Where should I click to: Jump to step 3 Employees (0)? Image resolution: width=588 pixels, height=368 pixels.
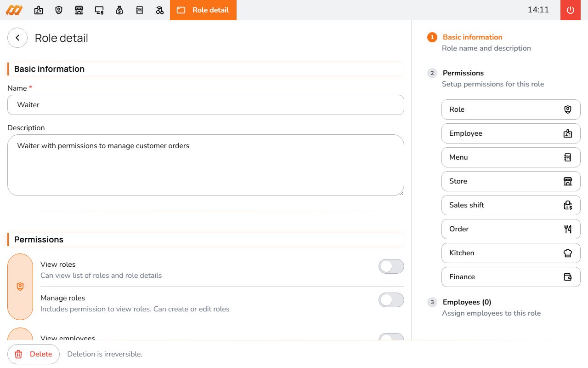467,302
